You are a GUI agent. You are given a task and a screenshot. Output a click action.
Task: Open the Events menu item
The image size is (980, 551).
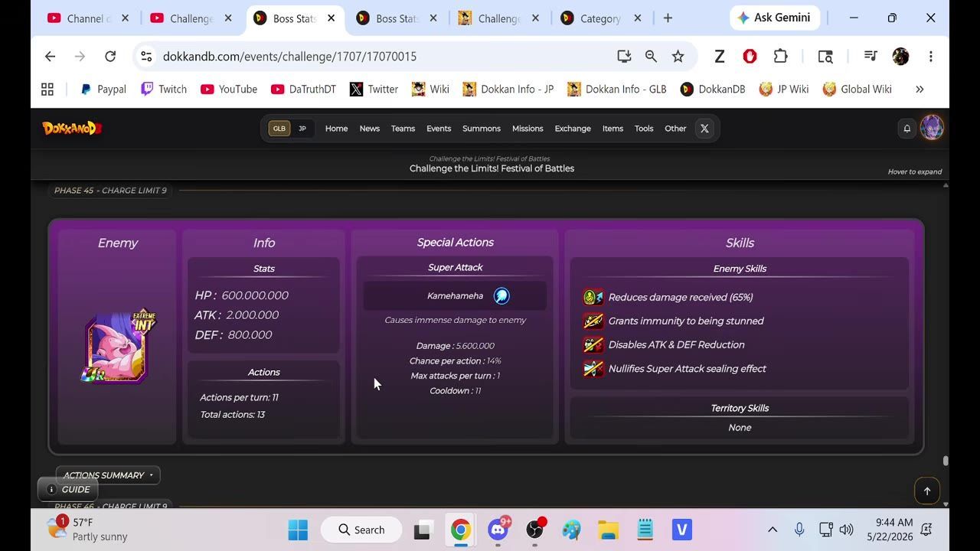[x=439, y=129]
